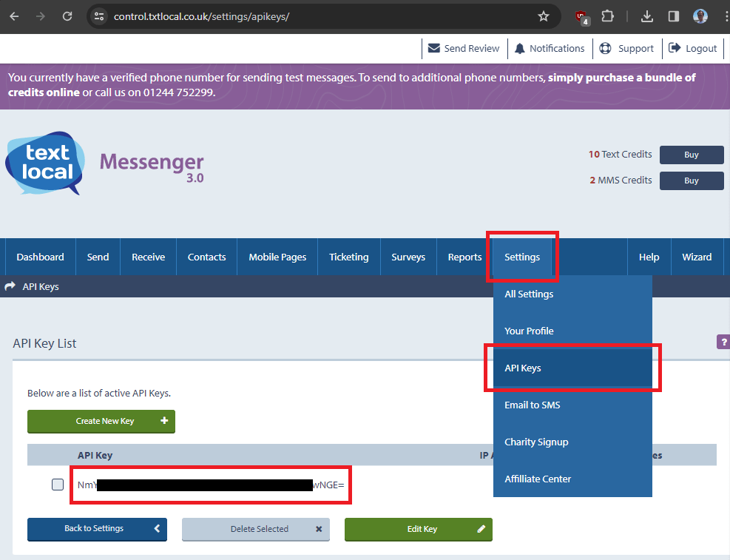Select API Keys from Settings dropdown
The image size is (730, 560).
(x=572, y=368)
